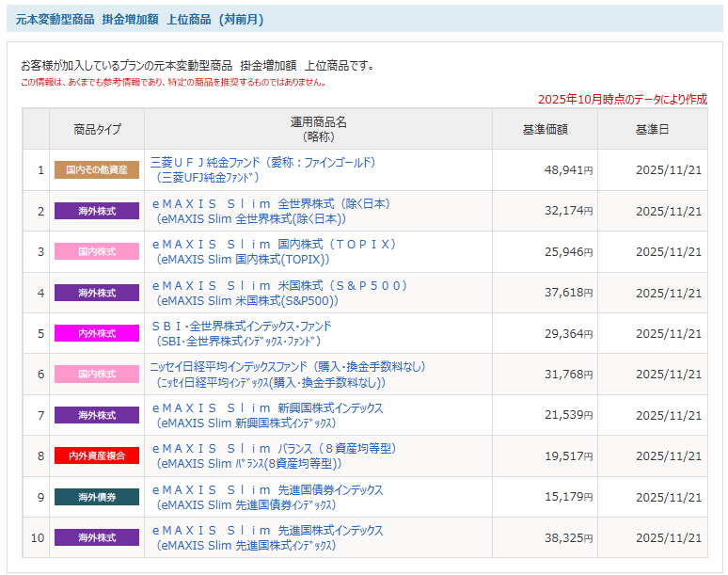This screenshot has height=575, width=728.
Task: Click the 運用商品名(略称) column header
Action: click(x=319, y=129)
